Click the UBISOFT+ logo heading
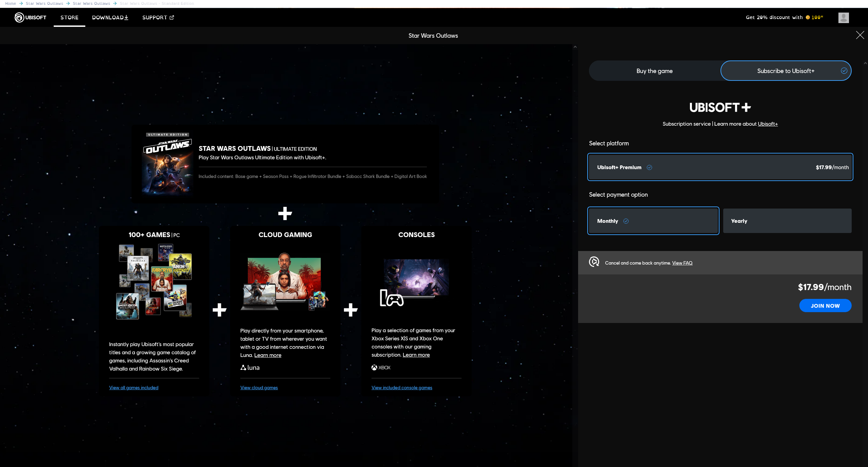Viewport: 868px width, 467px height. coord(720,107)
